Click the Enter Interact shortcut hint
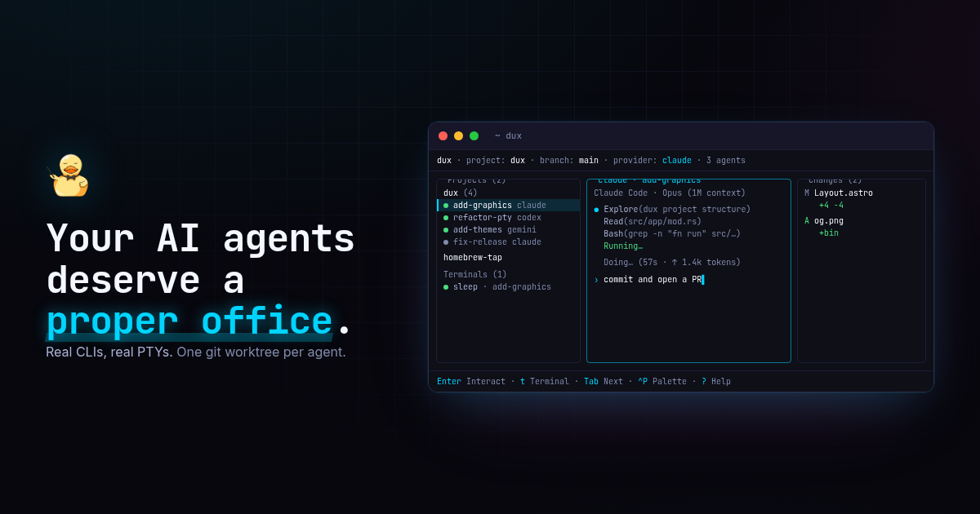The image size is (980, 514). [x=471, y=382]
